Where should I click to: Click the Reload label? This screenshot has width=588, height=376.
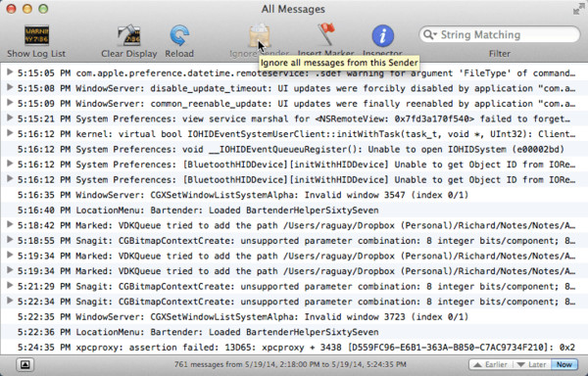pyautogui.click(x=179, y=54)
